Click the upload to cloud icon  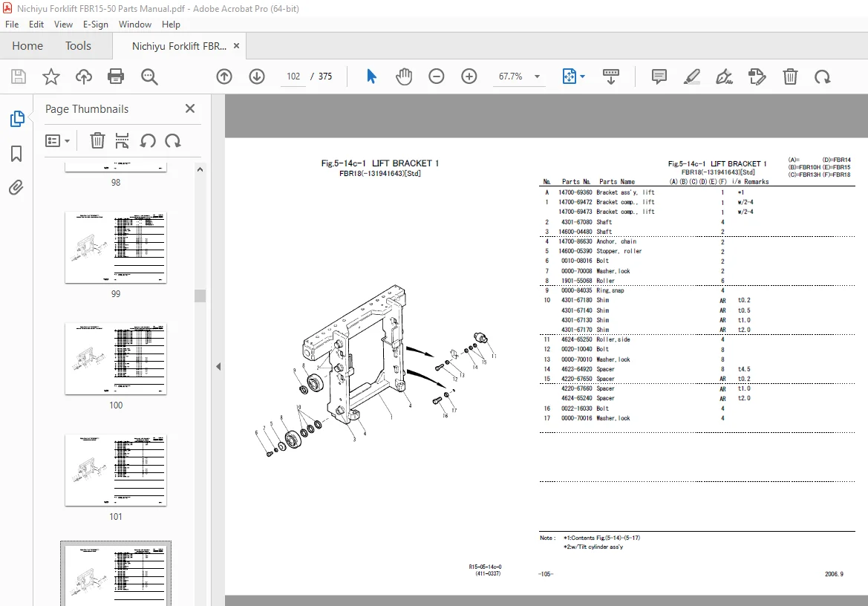tap(84, 76)
